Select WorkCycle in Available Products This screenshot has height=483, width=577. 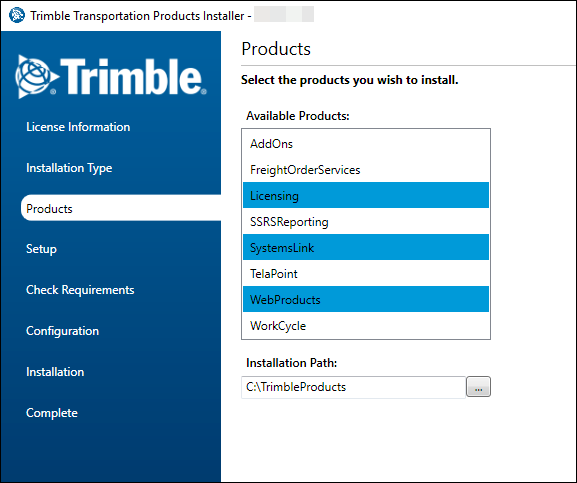point(366,326)
